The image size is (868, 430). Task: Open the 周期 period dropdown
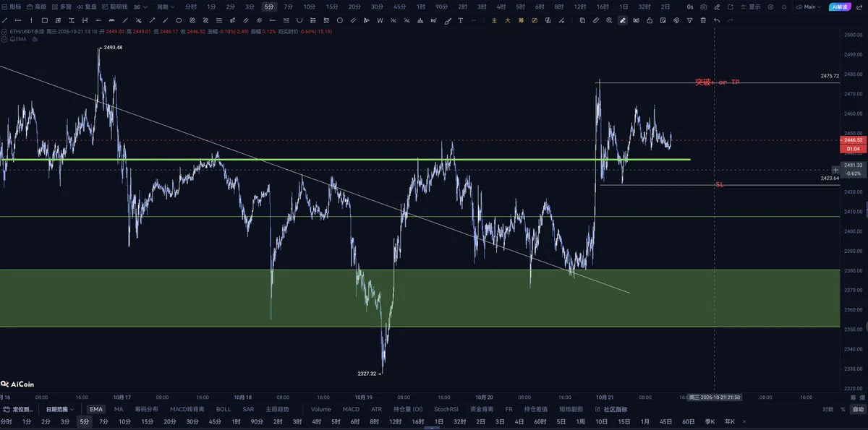[166, 7]
